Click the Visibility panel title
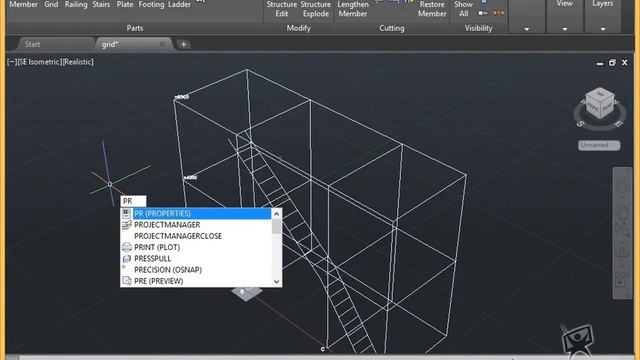The width and height of the screenshot is (640, 360). (478, 28)
